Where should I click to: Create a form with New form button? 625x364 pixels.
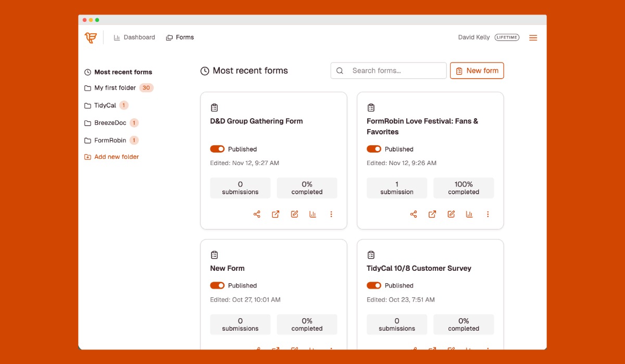click(x=477, y=71)
